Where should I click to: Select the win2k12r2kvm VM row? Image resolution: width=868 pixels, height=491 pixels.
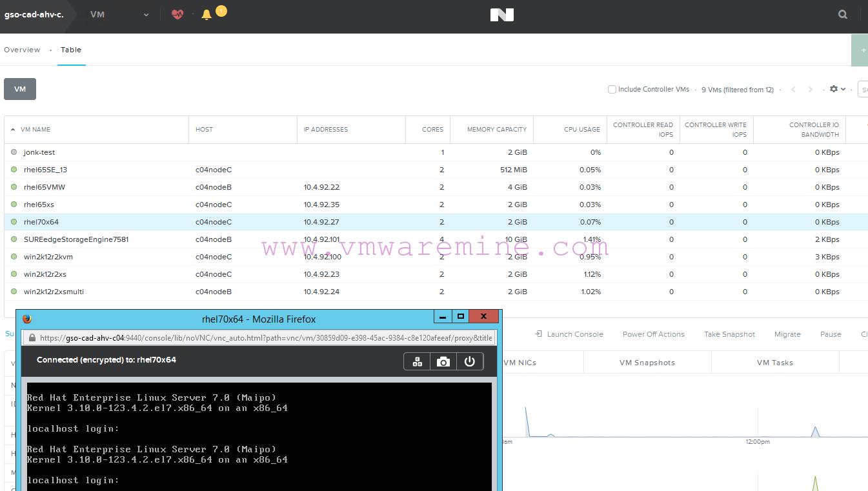click(436, 257)
